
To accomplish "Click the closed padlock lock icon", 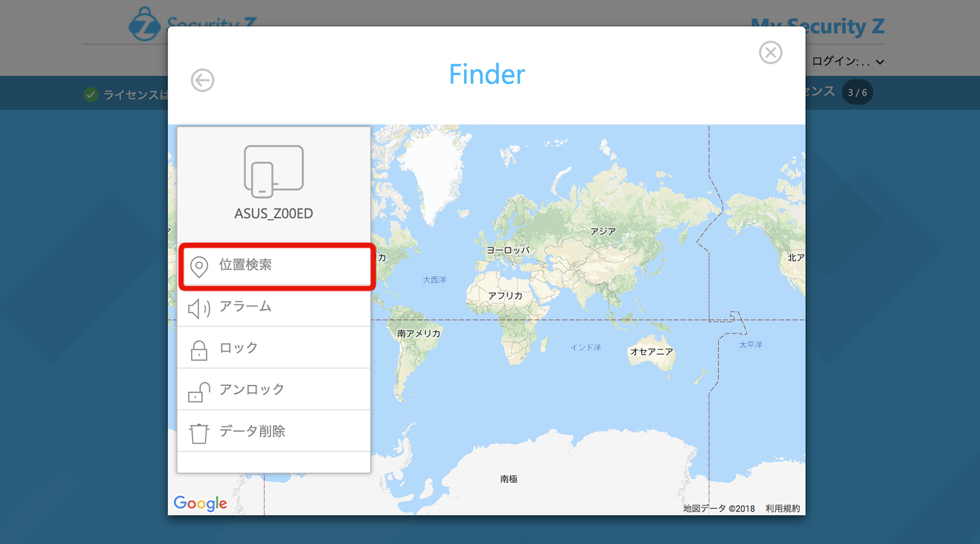I will click(x=199, y=350).
